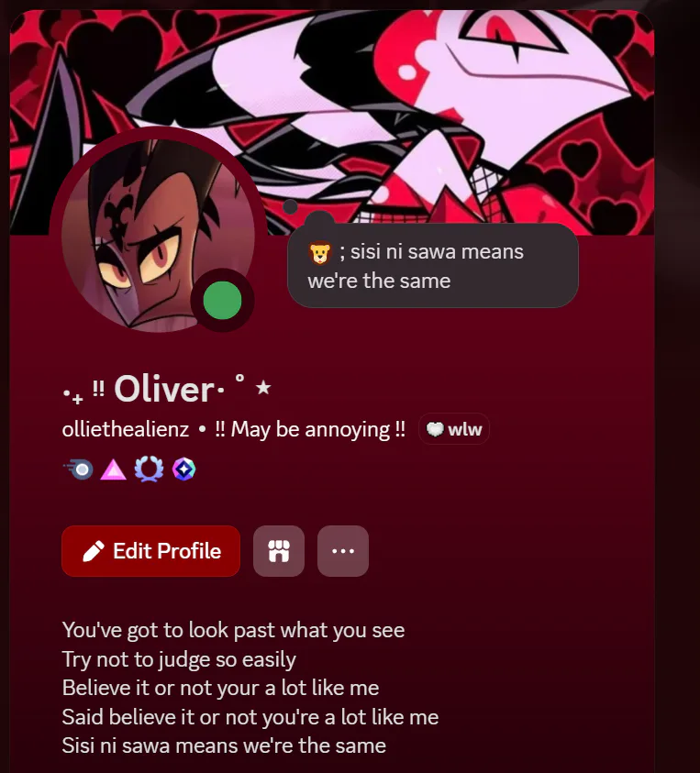Screen dimensions: 700x773
Task: Click the laurel wreath quest badge
Action: pos(149,469)
